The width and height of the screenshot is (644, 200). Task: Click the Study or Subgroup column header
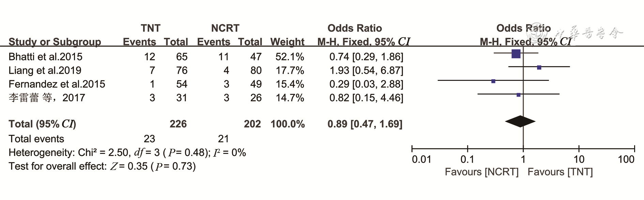[x=55, y=42]
